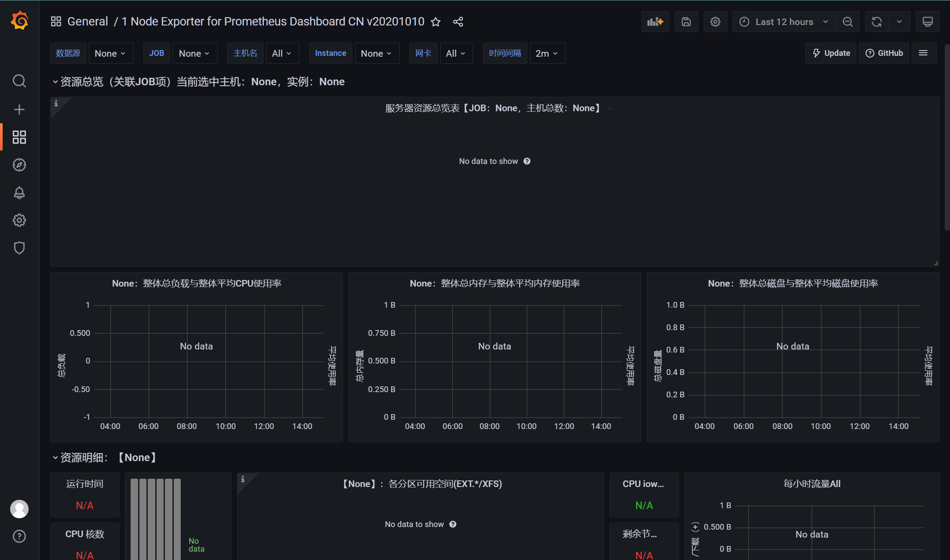Click the Add panel icon
This screenshot has height=560, width=950.
click(655, 22)
